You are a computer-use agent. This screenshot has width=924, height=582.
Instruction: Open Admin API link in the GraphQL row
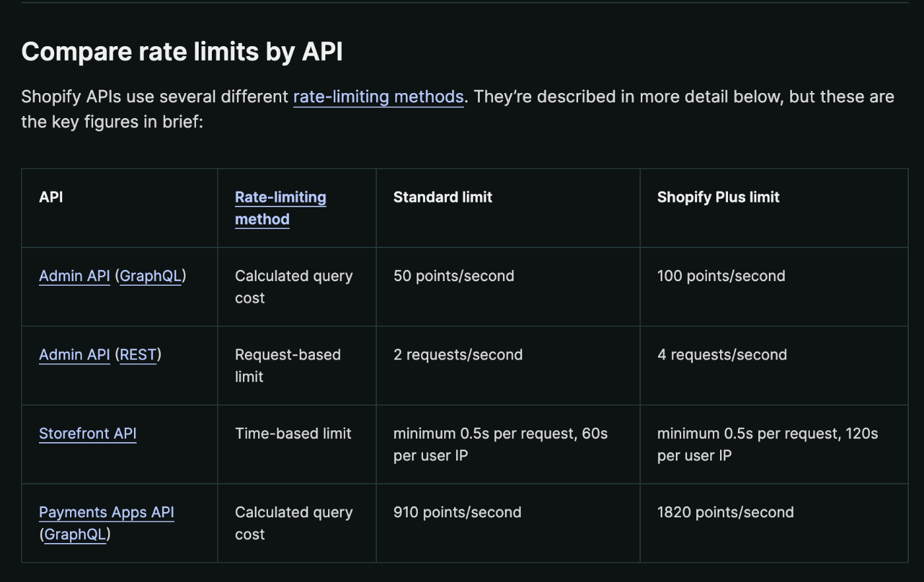[75, 276]
